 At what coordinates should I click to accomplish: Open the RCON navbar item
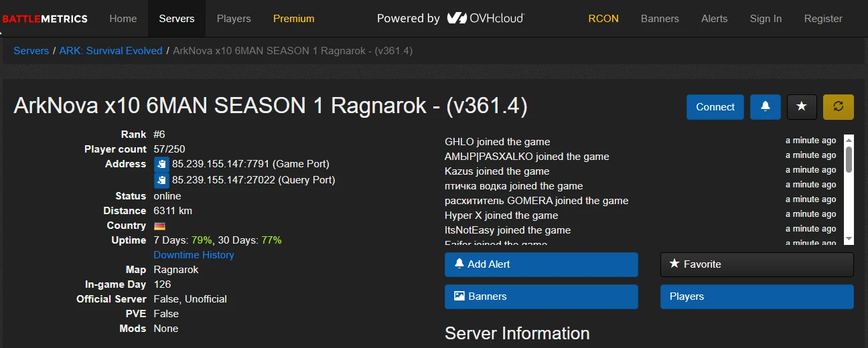pos(603,19)
